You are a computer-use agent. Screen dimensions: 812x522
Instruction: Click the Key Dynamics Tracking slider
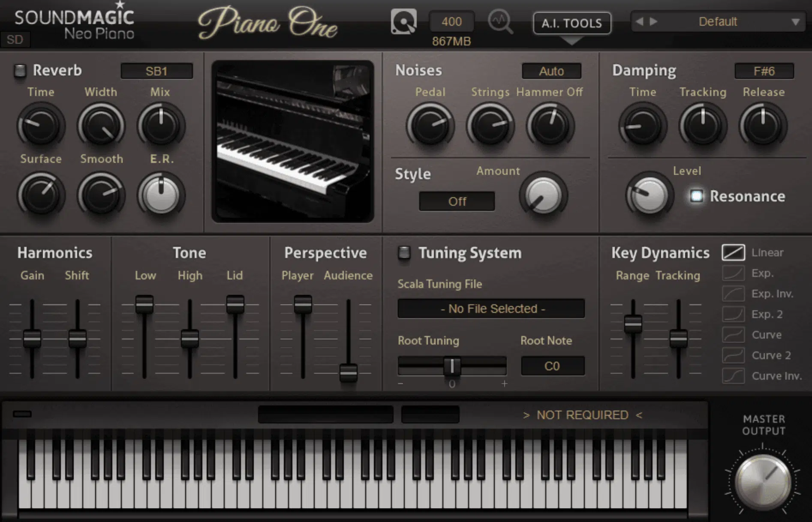click(x=679, y=339)
